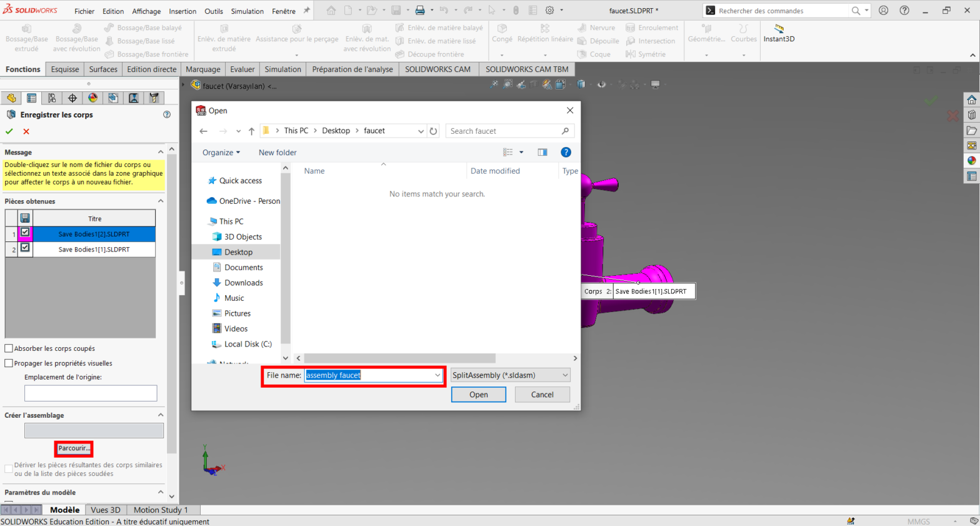Switch to the PropertyManager tab icon

tap(31, 98)
